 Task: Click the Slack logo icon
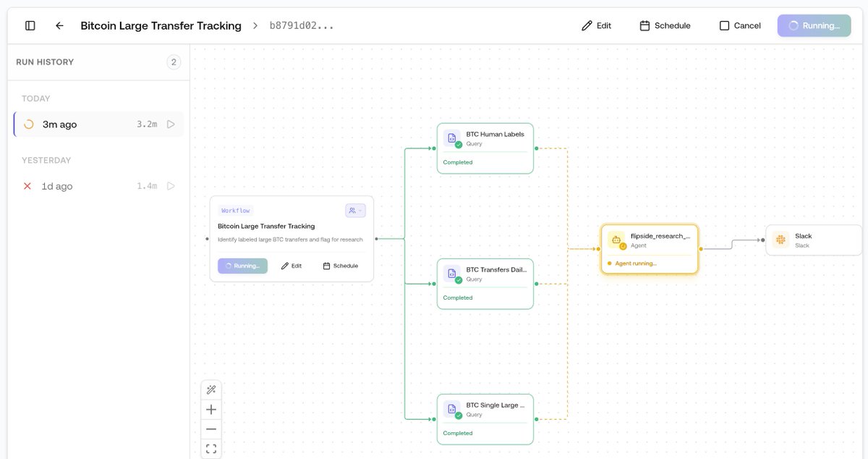click(780, 240)
